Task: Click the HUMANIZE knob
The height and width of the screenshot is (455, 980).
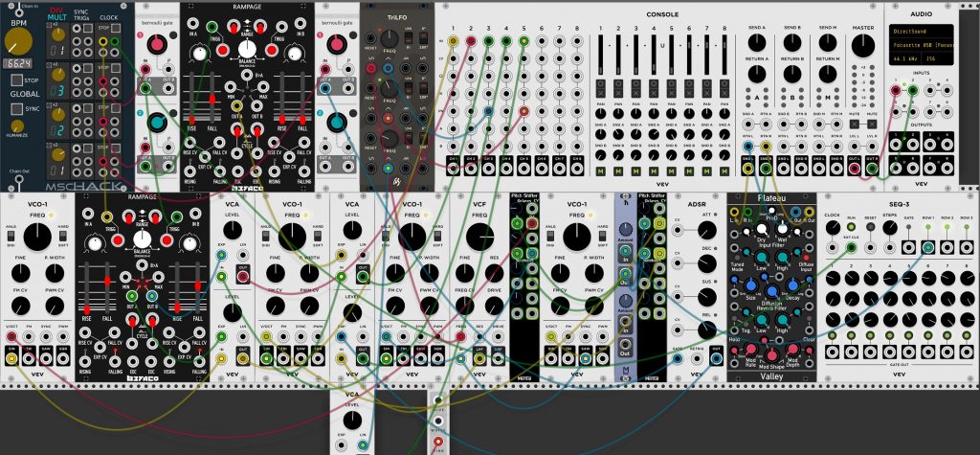Action: 17,125
